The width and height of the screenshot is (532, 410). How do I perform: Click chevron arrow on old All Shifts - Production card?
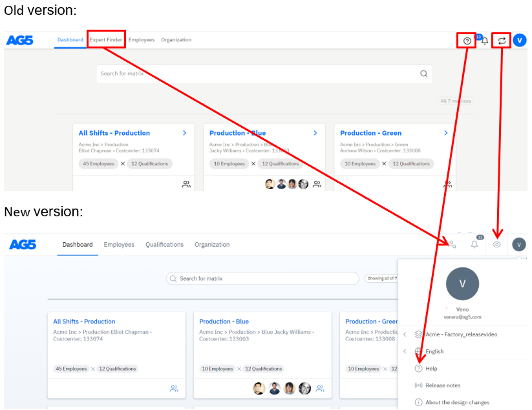coord(184,133)
